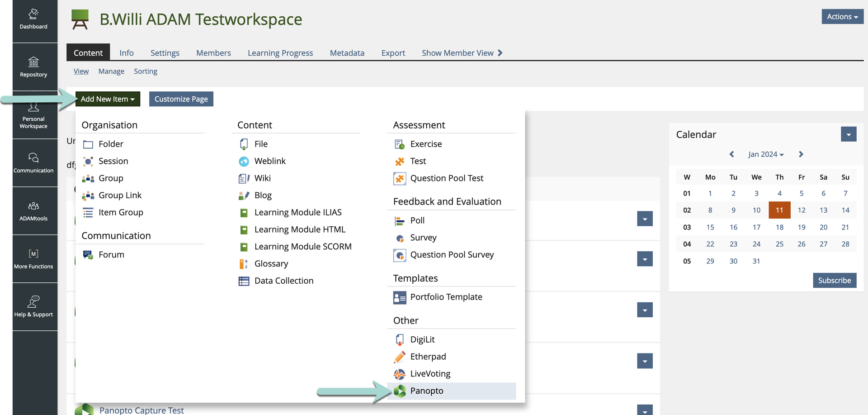Viewport: 868px width, 415px height.
Task: Click the Weblink globe icon
Action: click(244, 161)
